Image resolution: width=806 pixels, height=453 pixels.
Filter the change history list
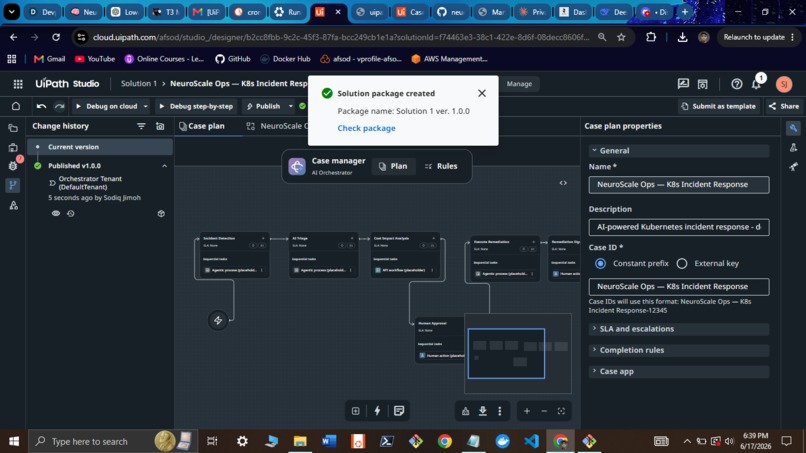[141, 126]
